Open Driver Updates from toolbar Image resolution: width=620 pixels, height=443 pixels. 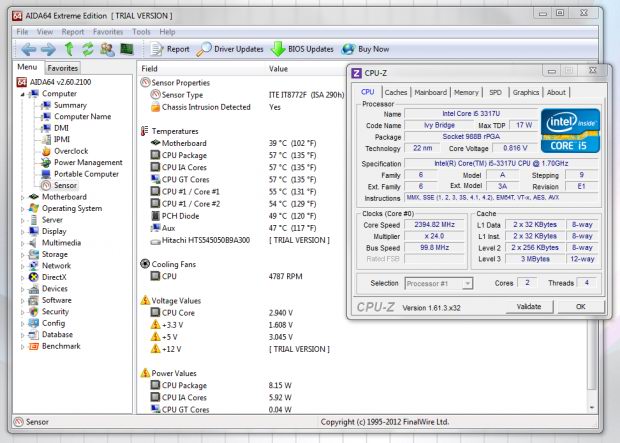(230, 49)
